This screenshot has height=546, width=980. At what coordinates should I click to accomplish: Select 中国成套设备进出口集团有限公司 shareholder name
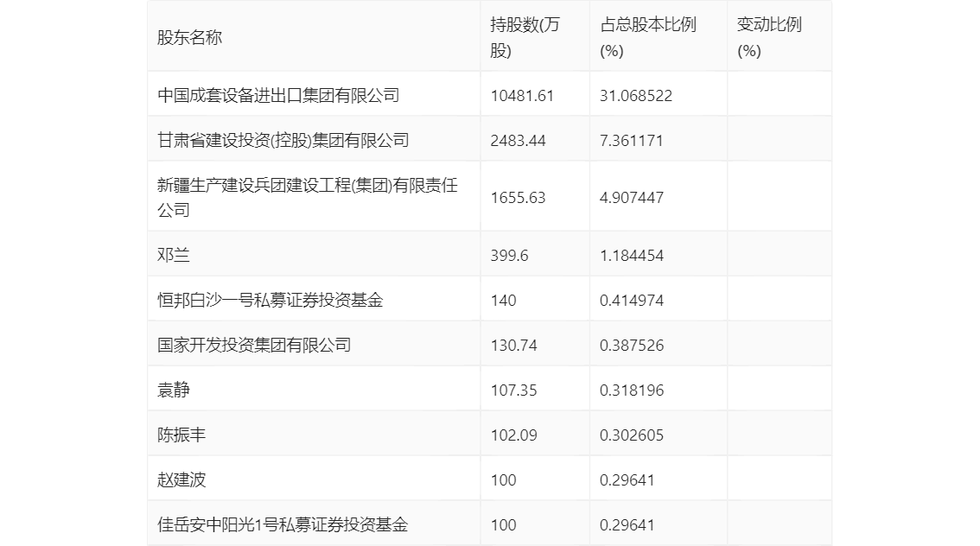(x=278, y=96)
